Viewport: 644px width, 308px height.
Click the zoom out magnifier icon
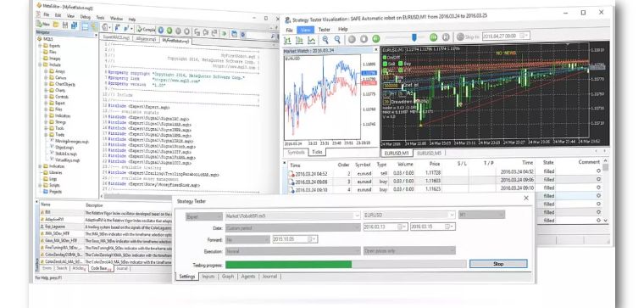[x=337, y=40]
